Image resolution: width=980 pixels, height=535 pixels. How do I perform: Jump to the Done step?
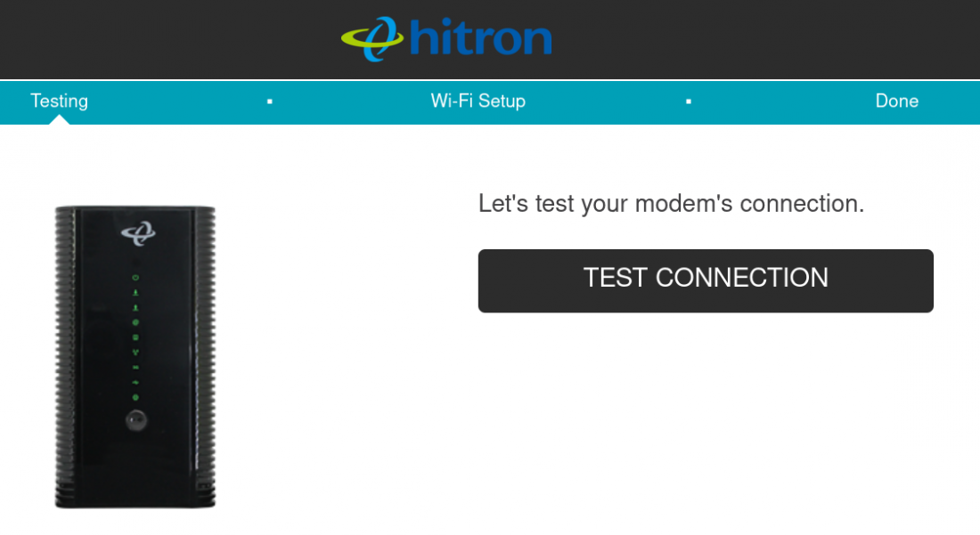point(896,101)
